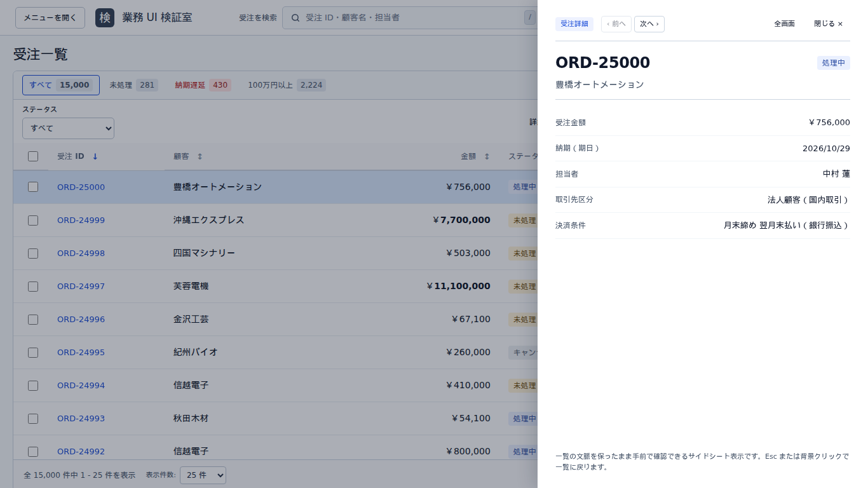Click the 2026/10/29 due date value
This screenshot has width=868, height=488.
coord(826,149)
